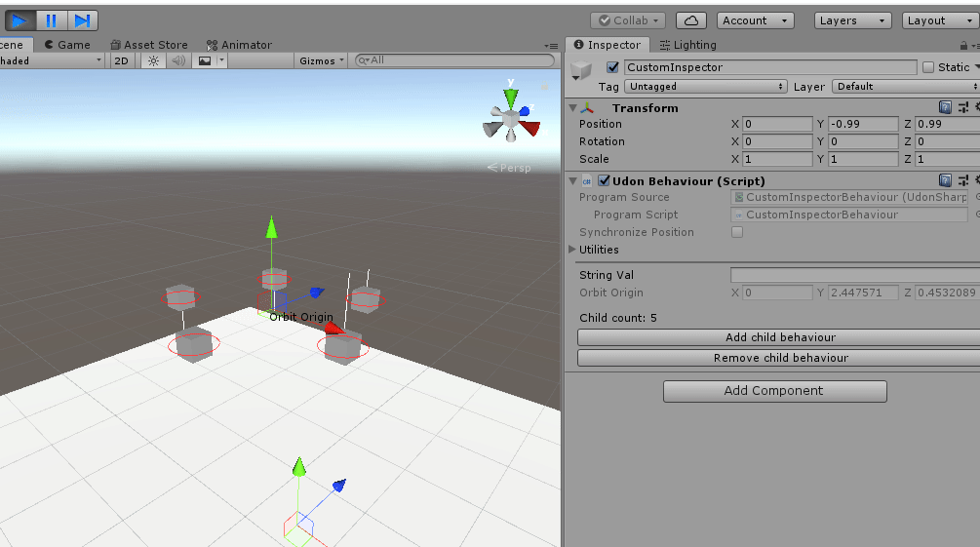Click the scene orientation gizmo cube
The image size is (980, 547).
click(511, 118)
